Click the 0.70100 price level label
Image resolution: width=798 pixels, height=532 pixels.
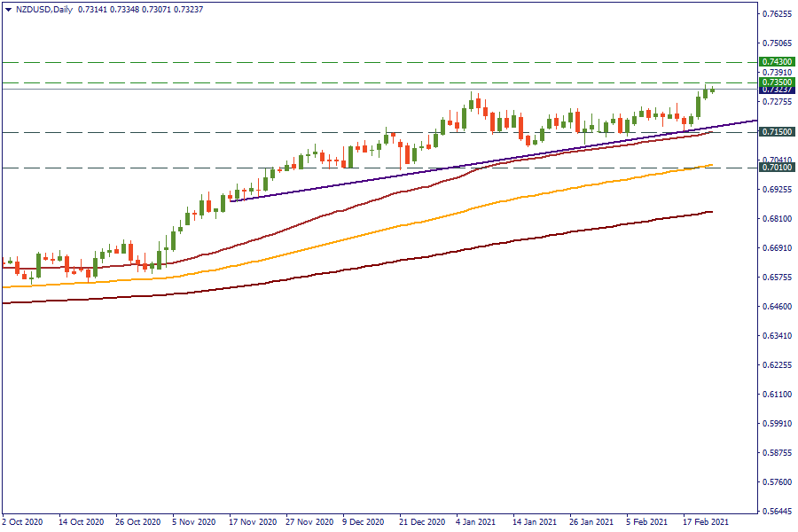(x=777, y=168)
